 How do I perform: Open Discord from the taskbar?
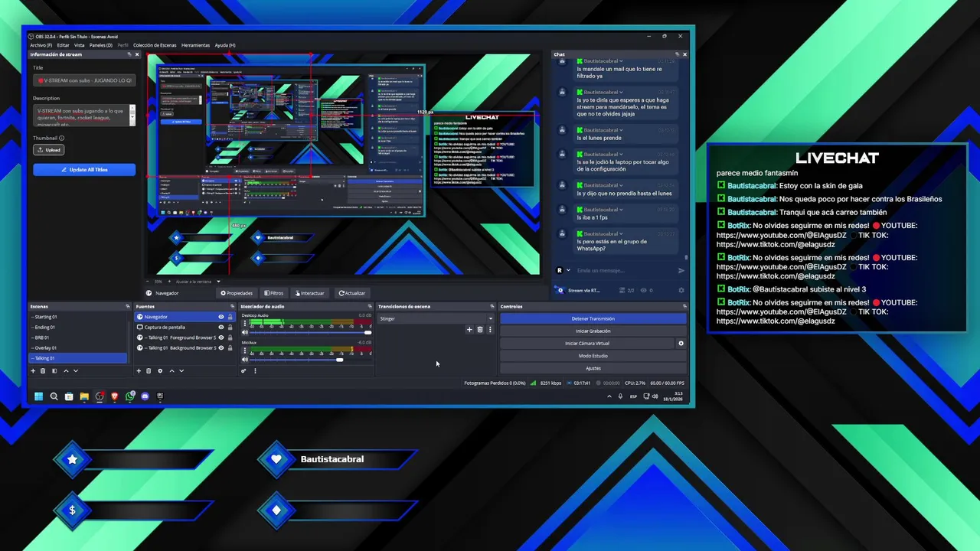click(145, 396)
